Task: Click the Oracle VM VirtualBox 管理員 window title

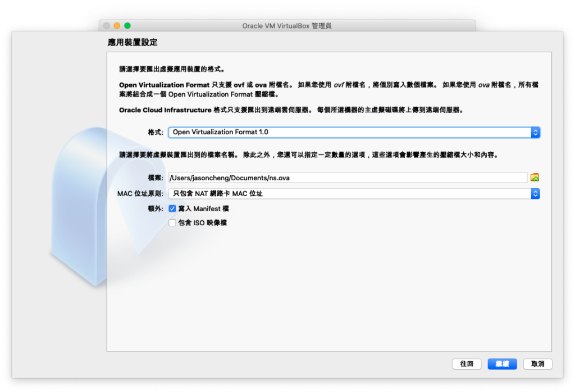Action: [287, 26]
